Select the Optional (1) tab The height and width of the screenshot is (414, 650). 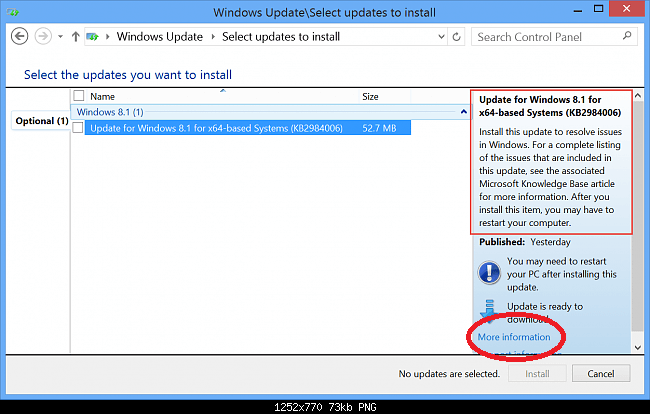pos(41,121)
